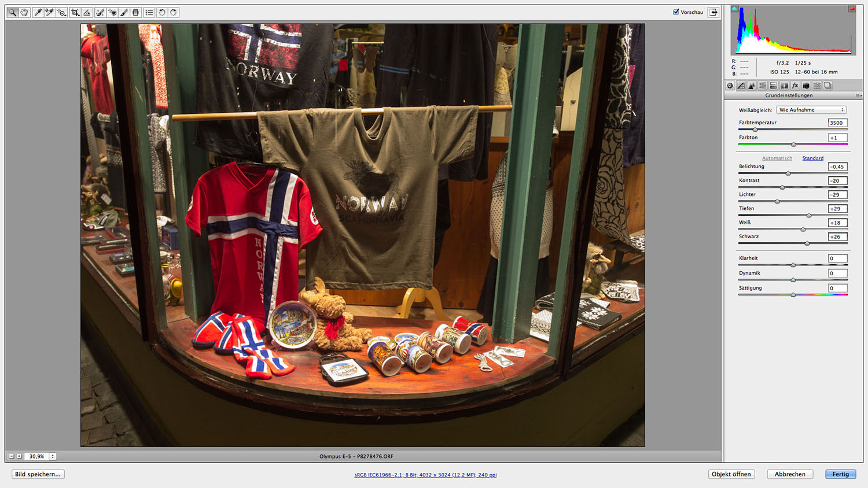Click the photo preview image
This screenshot has height=488, width=868.
363,235
